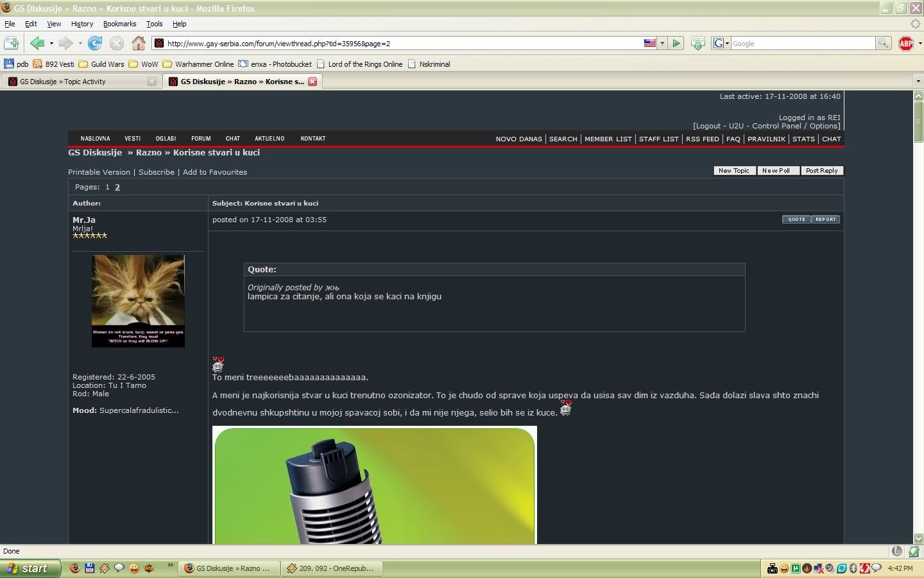Open the OGLASI nav item
Image resolution: width=924 pixels, height=578 pixels.
166,138
